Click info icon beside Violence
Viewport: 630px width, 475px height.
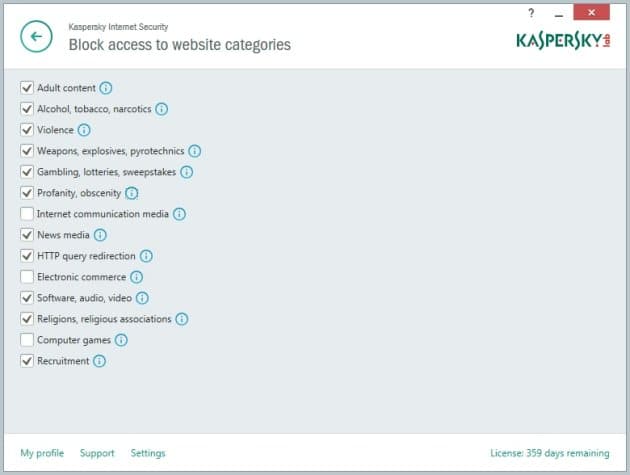(84, 130)
